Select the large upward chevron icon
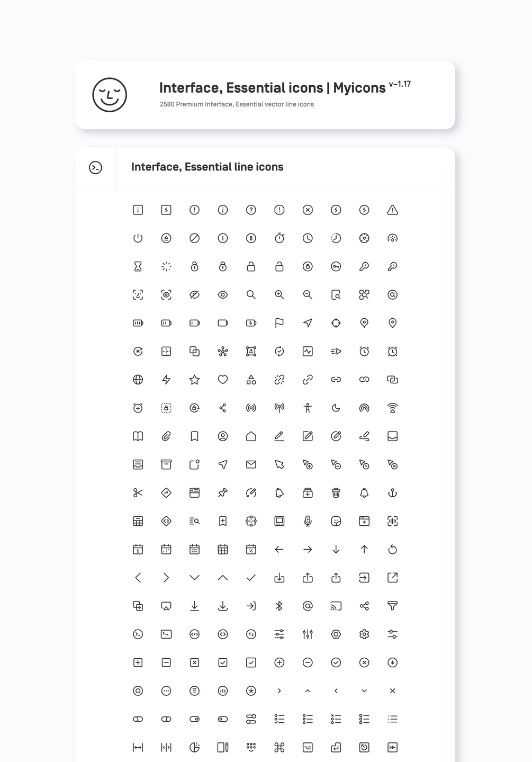 pos(223,578)
